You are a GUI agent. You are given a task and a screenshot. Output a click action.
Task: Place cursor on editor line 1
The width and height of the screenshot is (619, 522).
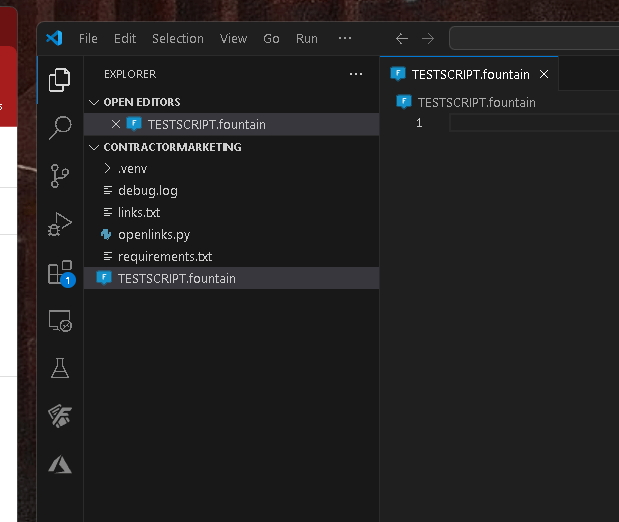point(534,123)
